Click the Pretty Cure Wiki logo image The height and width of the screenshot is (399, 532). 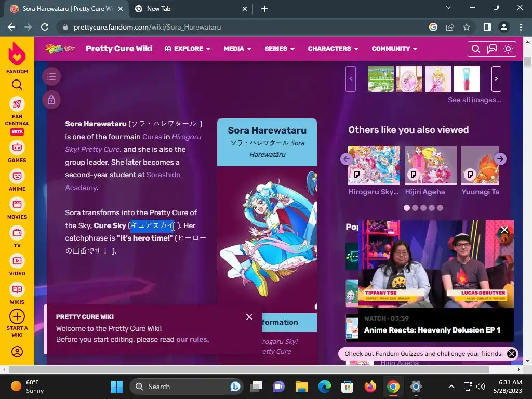pos(60,48)
